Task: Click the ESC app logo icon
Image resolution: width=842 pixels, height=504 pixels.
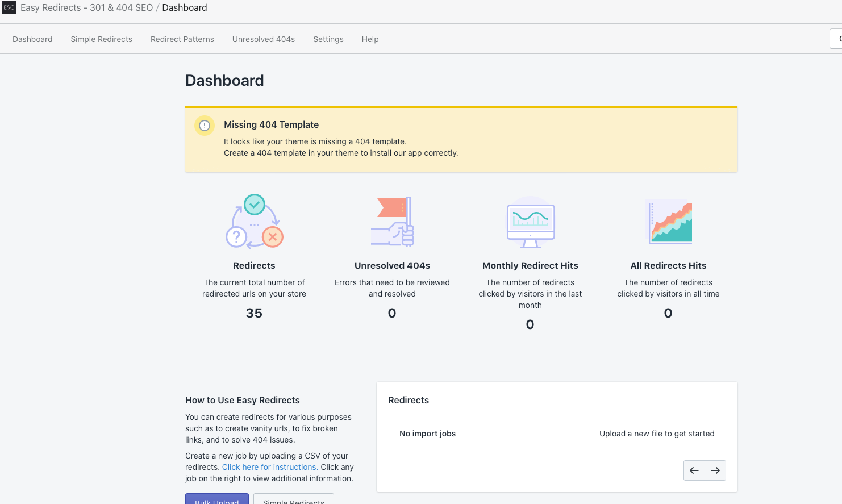Action: pos(9,7)
